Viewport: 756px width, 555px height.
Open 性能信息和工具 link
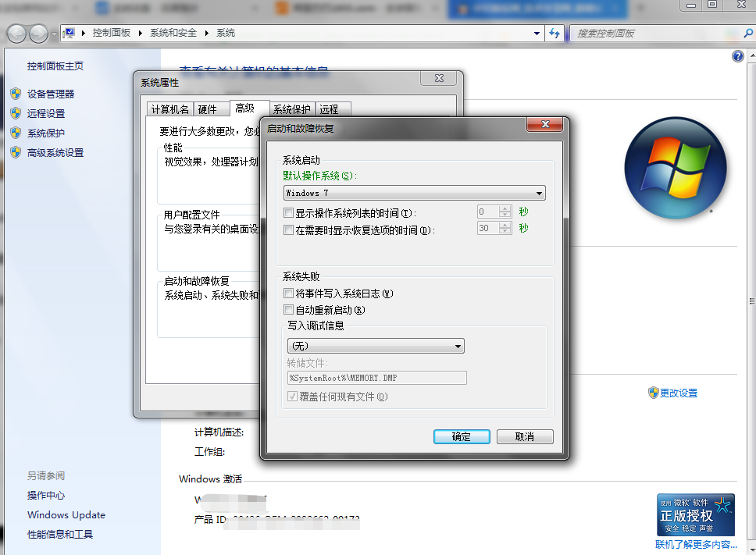point(60,534)
